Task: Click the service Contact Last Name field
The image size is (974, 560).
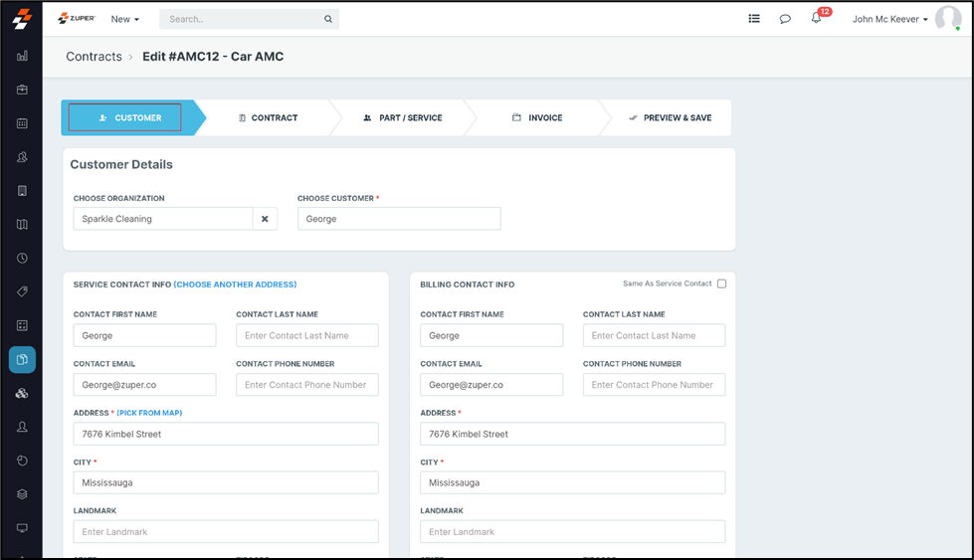Action: 306,335
